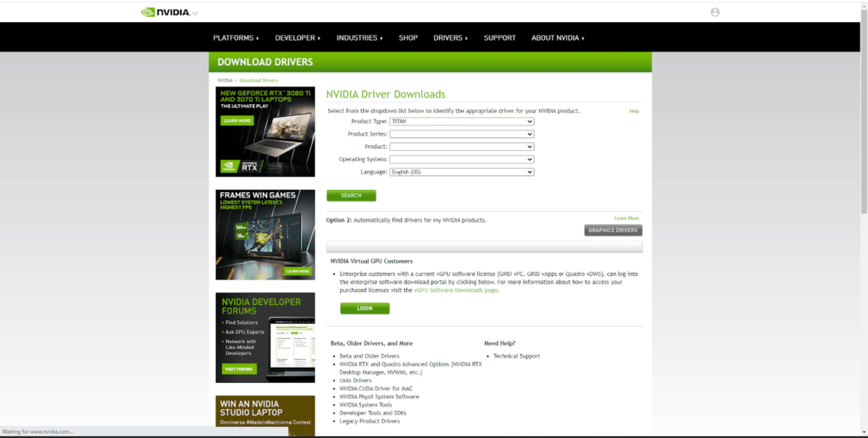Click Learn More on Frames Win Games ad

tap(298, 271)
